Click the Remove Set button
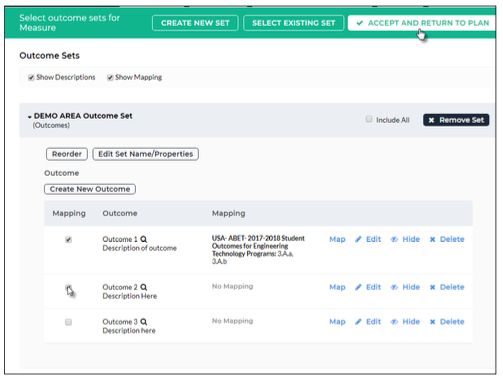 point(456,120)
